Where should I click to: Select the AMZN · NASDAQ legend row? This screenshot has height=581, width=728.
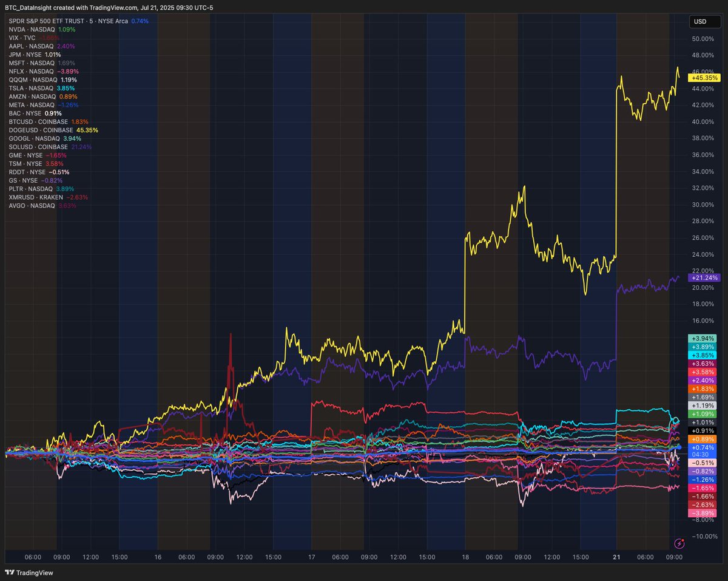pyautogui.click(x=43, y=97)
